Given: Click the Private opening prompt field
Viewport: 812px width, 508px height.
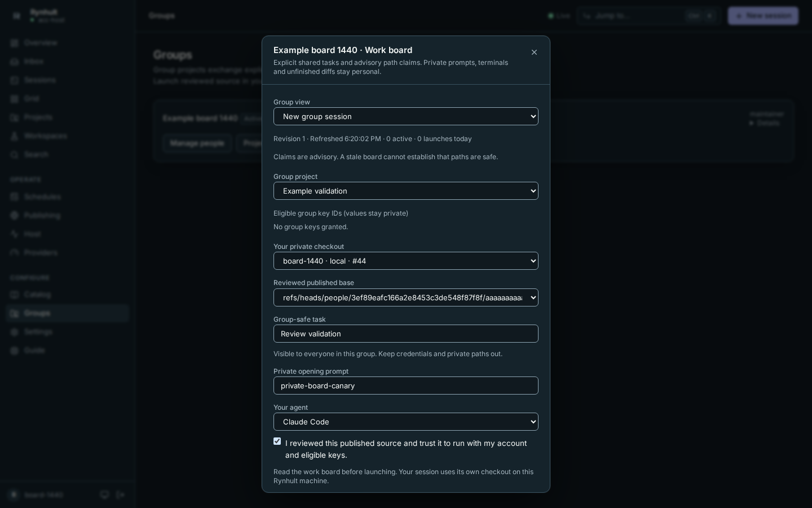Looking at the screenshot, I should 406,386.
